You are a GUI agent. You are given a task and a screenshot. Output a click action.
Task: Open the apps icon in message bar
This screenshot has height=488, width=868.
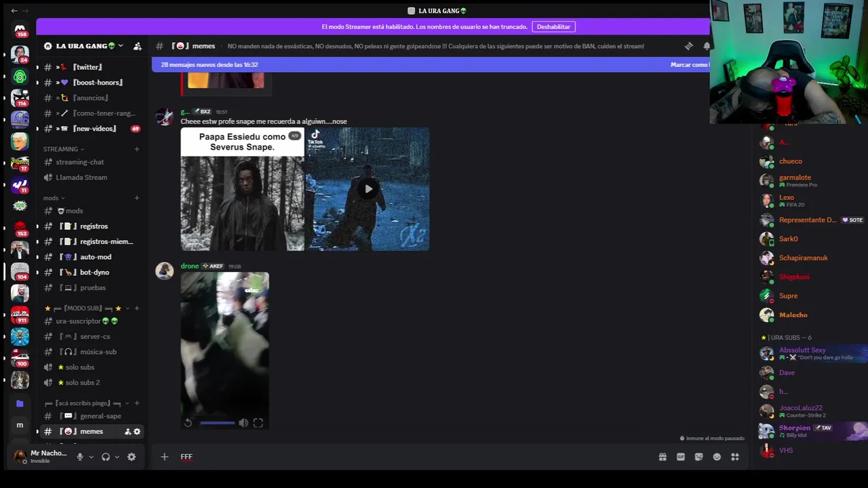coord(735,457)
